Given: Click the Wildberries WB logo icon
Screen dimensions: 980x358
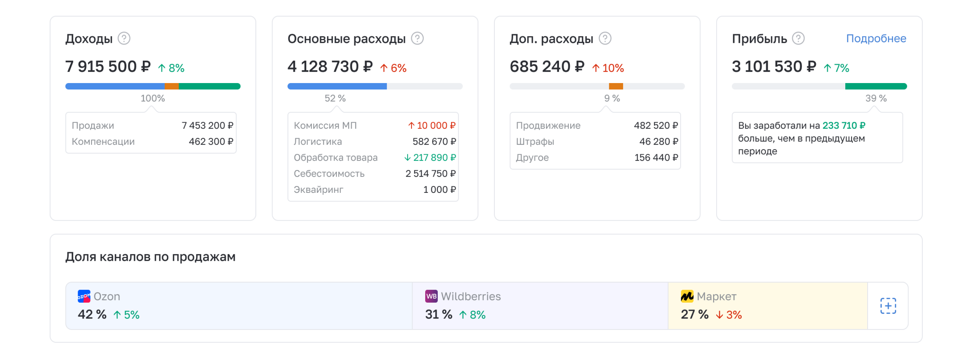Looking at the screenshot, I should (x=431, y=296).
